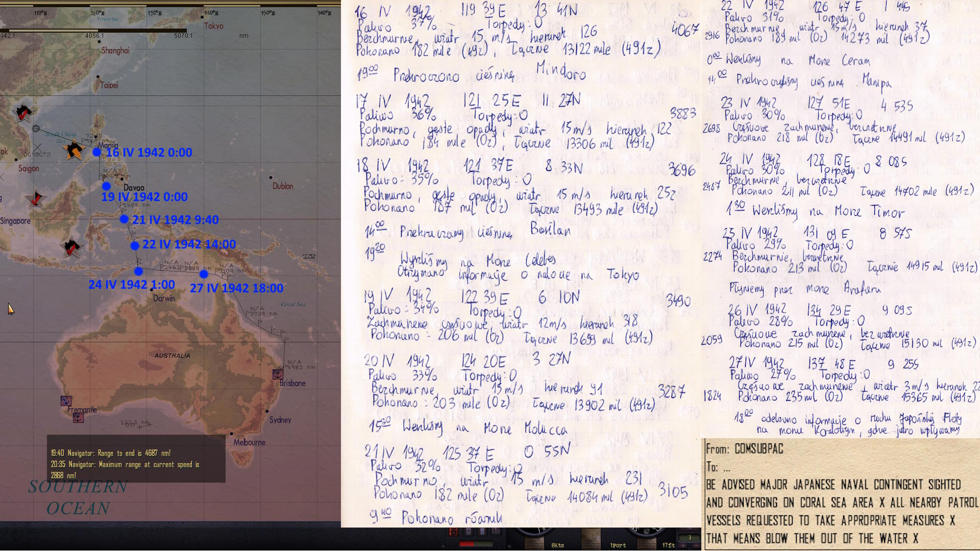Click the 1Port rudder indicator
This screenshot has width=980, height=551.
point(618,545)
